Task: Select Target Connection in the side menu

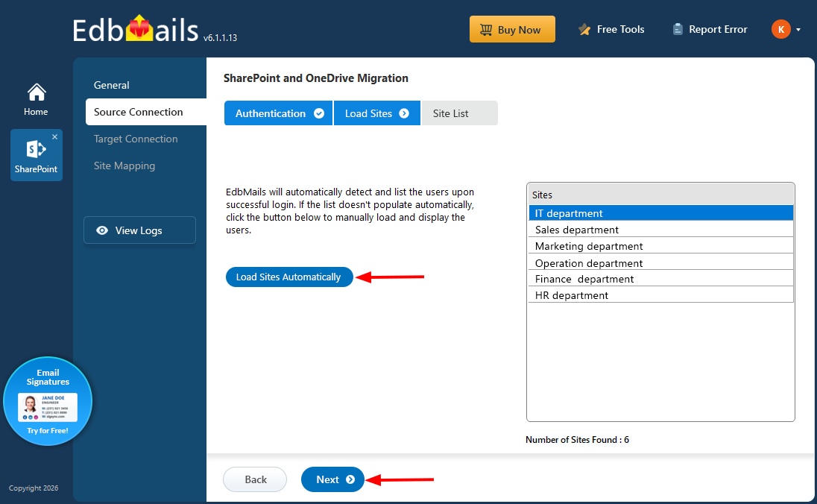Action: coord(136,139)
